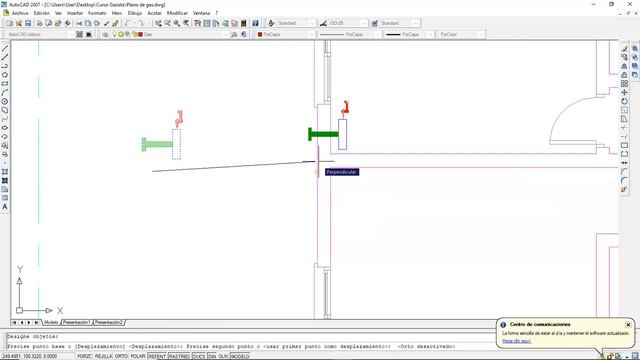
Task: Select the Explode tool in modify toolbar
Action: coord(624,189)
